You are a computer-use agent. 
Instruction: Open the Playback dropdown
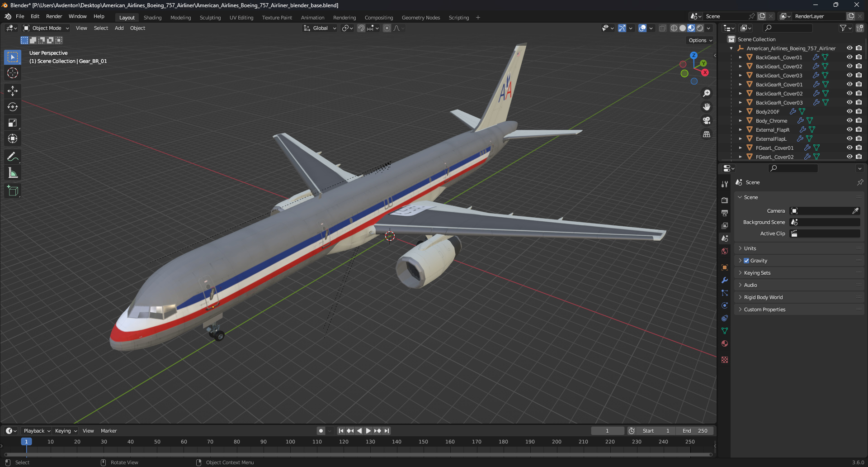[37, 431]
